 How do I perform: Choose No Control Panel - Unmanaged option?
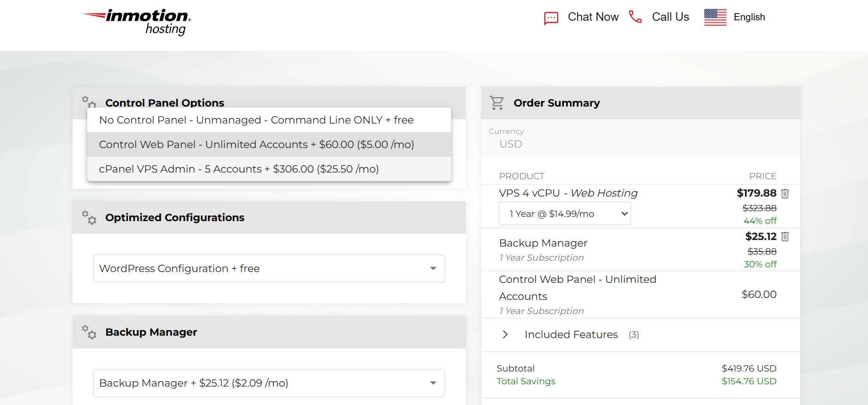[269, 120]
